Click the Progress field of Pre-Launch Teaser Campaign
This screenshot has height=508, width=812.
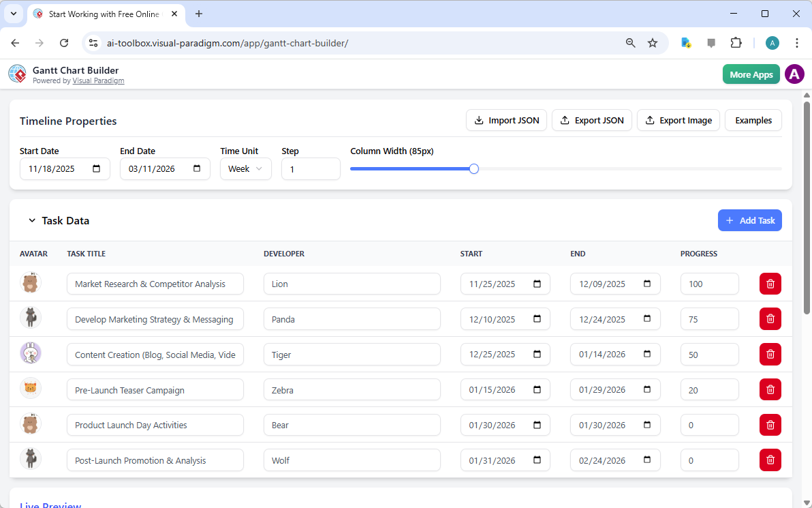pyautogui.click(x=709, y=389)
